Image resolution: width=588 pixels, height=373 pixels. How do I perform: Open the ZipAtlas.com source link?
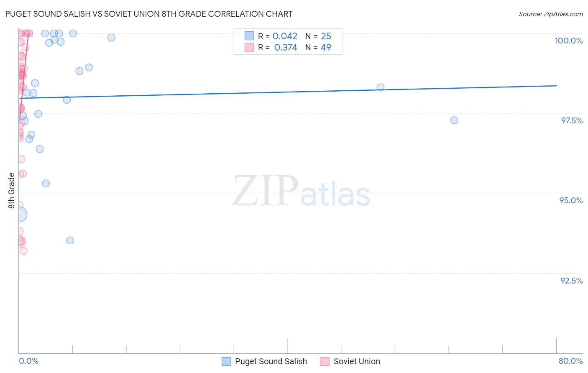[x=551, y=14]
